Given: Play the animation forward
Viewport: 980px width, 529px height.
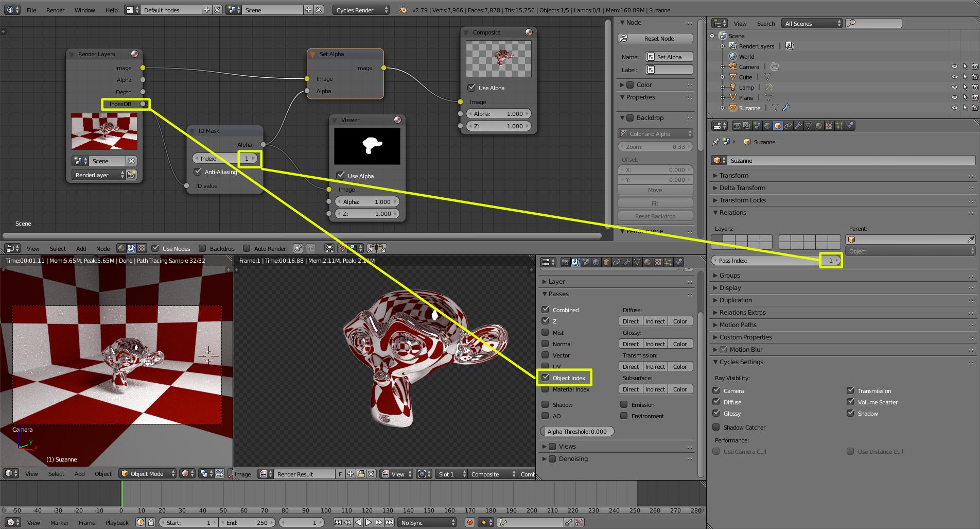Looking at the screenshot, I should [x=369, y=522].
